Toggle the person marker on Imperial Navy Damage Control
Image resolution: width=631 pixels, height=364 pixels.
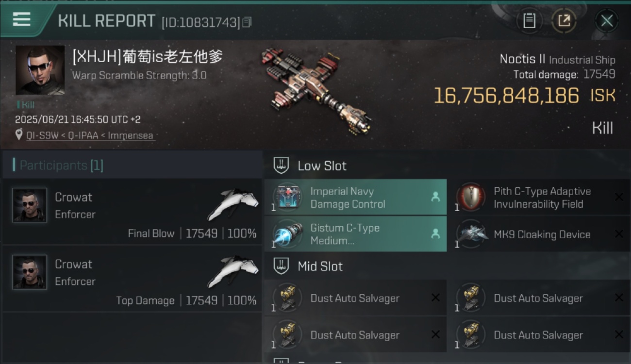click(x=435, y=197)
